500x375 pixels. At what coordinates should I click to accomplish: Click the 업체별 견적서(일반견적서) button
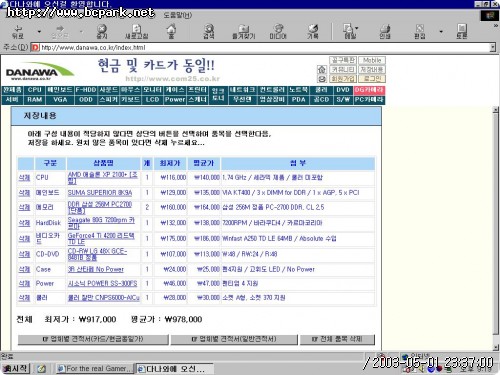234,339
